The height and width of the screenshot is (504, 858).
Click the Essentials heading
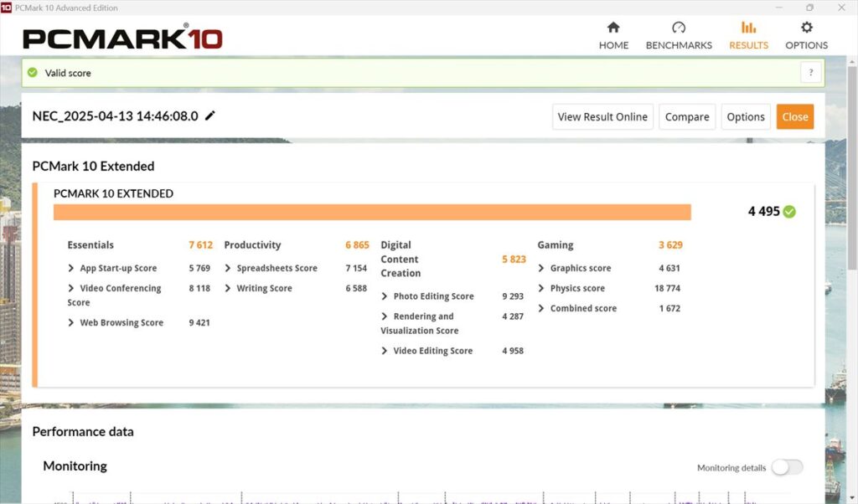(x=90, y=245)
